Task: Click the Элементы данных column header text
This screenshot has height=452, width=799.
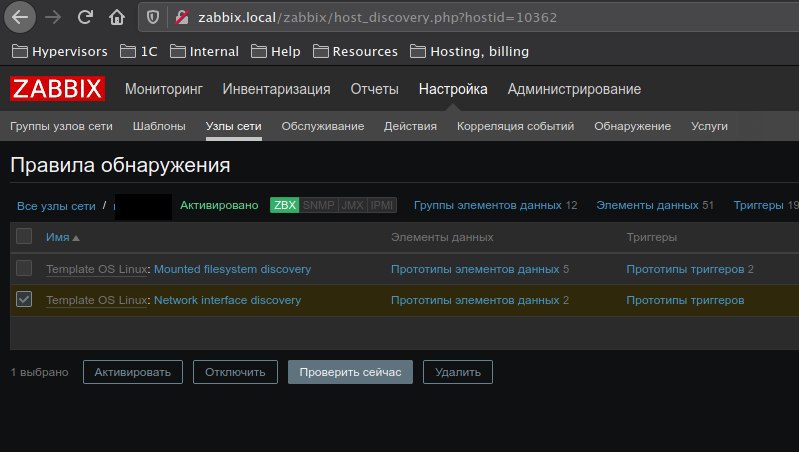Action: coord(442,237)
